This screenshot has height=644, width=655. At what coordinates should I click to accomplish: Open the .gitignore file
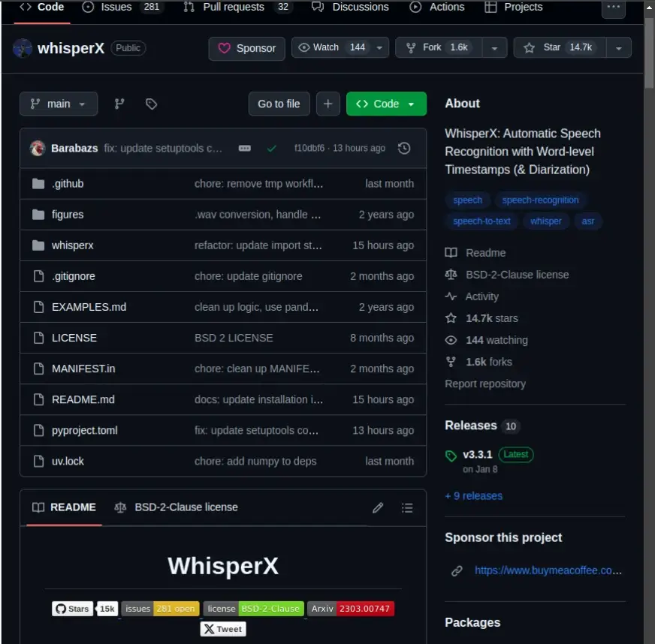73,276
